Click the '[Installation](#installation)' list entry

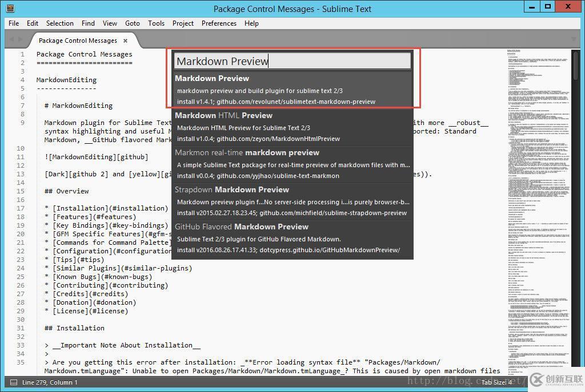[110, 208]
